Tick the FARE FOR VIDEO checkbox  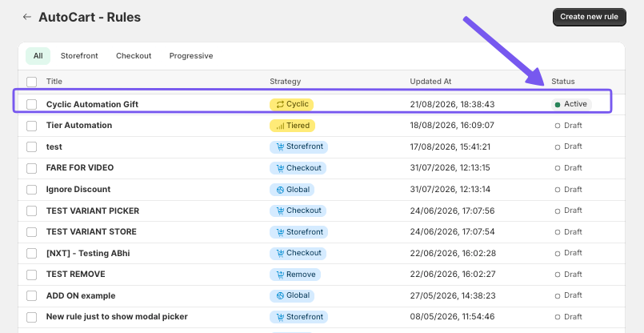(x=32, y=168)
